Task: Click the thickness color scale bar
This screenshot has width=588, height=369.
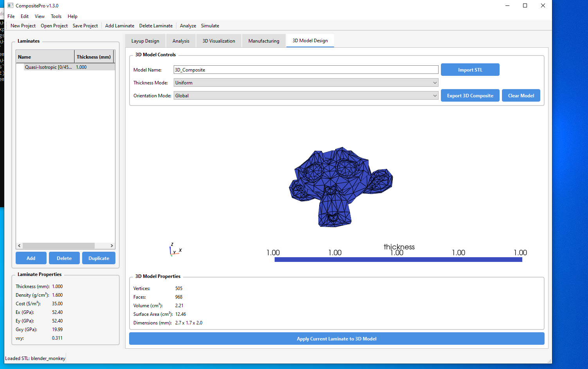Action: pos(398,260)
